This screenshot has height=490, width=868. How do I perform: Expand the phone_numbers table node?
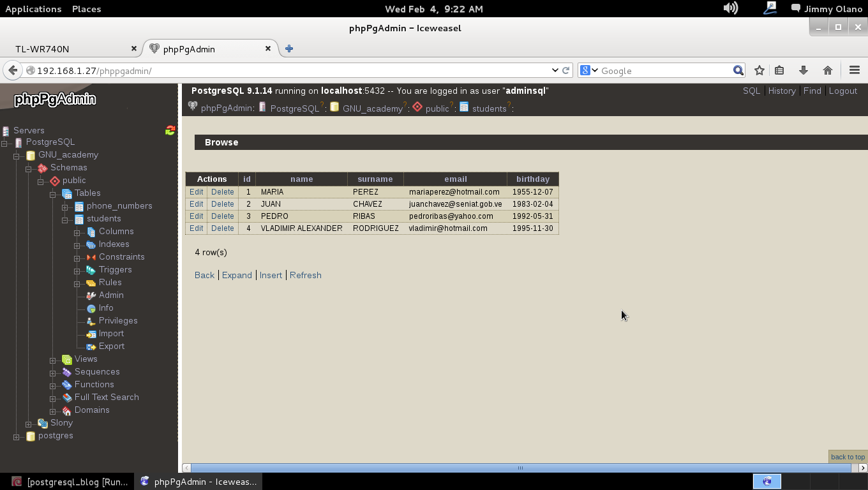[x=65, y=207]
